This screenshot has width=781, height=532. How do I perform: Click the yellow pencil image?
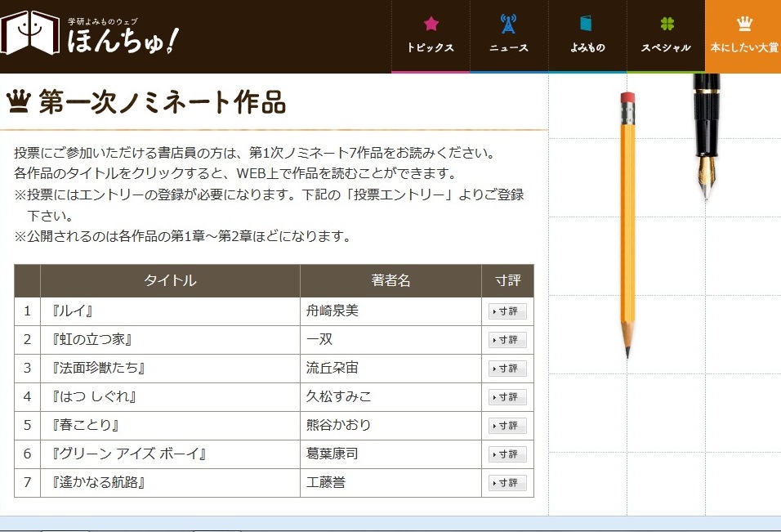pyautogui.click(x=627, y=225)
